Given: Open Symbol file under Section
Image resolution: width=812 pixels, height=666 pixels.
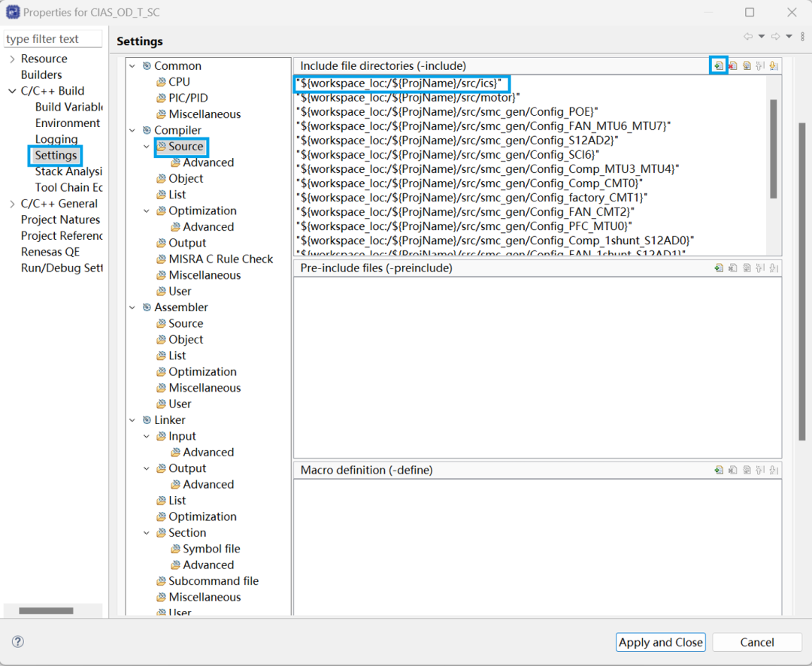Looking at the screenshot, I should point(211,549).
